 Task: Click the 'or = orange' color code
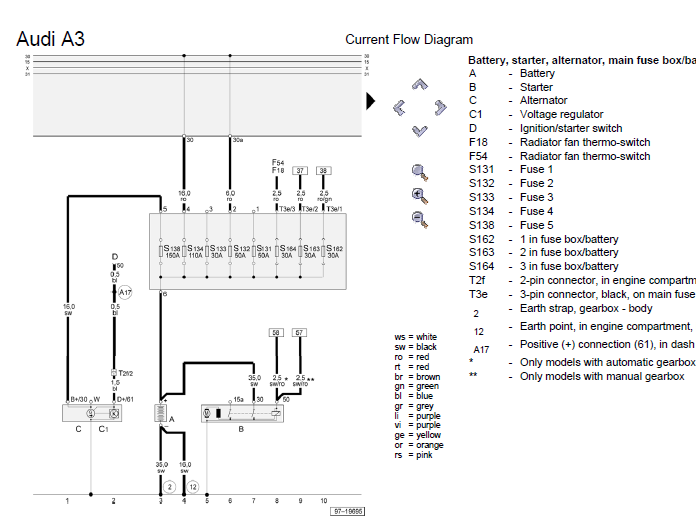coord(419,445)
